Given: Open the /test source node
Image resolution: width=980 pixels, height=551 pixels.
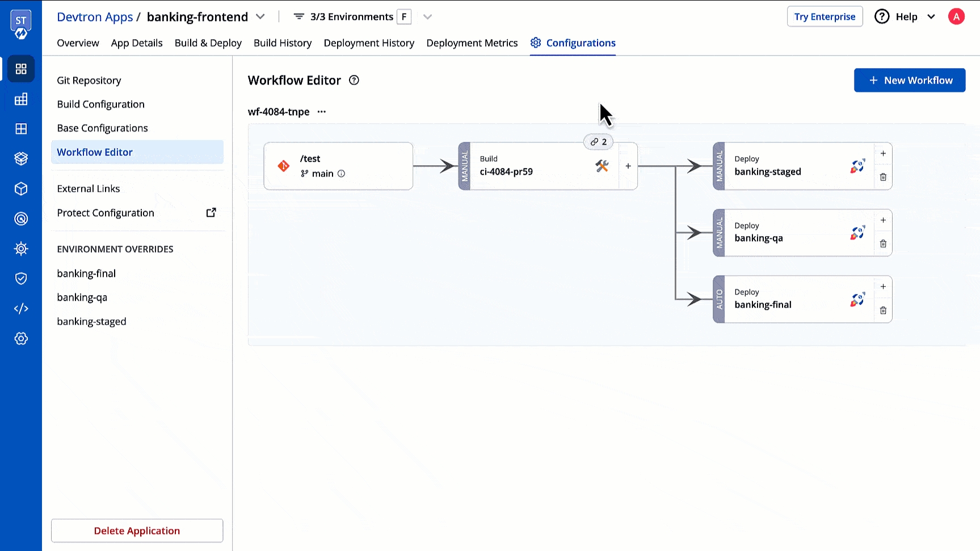Looking at the screenshot, I should [x=338, y=166].
